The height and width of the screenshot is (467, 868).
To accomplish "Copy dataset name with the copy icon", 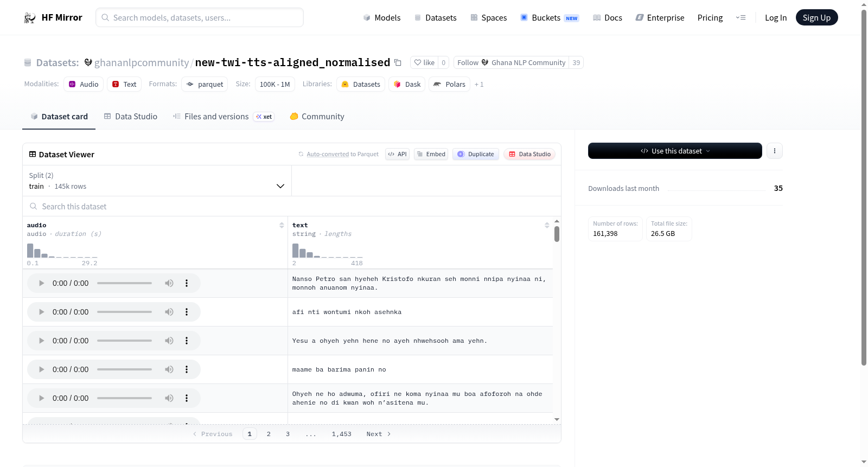I will (x=398, y=62).
